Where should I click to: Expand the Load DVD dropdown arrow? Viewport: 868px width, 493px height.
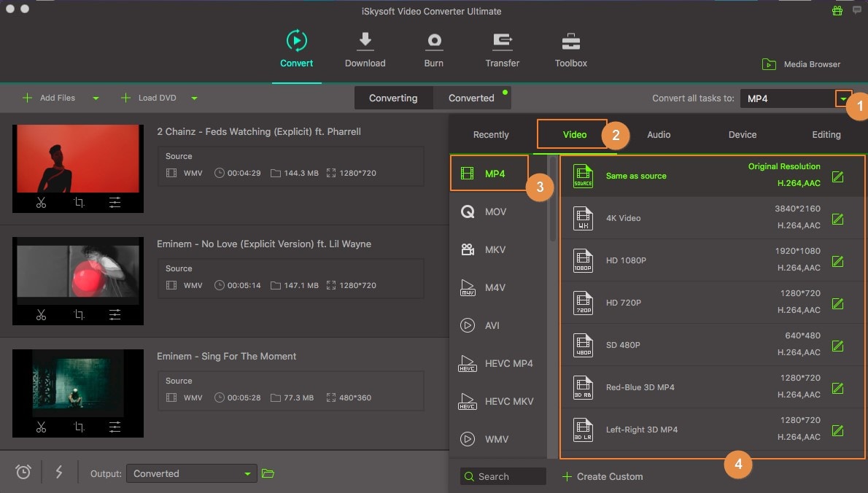pos(194,98)
